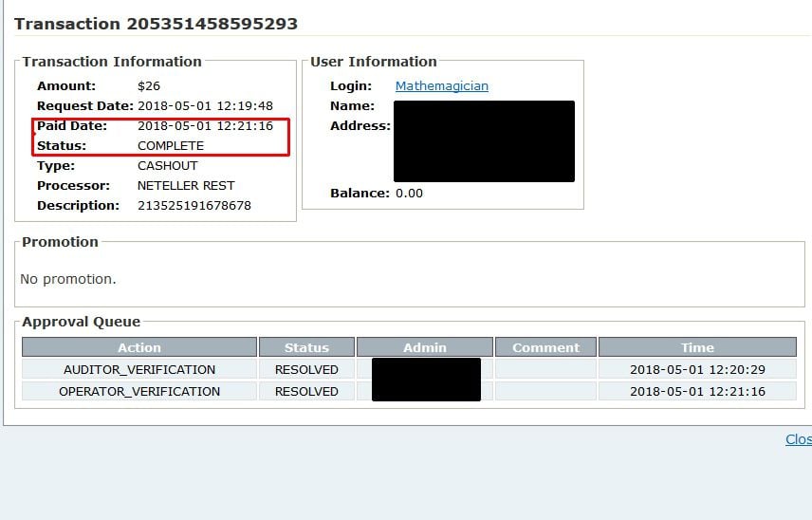
Task: Select the Admin column header
Action: click(425, 347)
